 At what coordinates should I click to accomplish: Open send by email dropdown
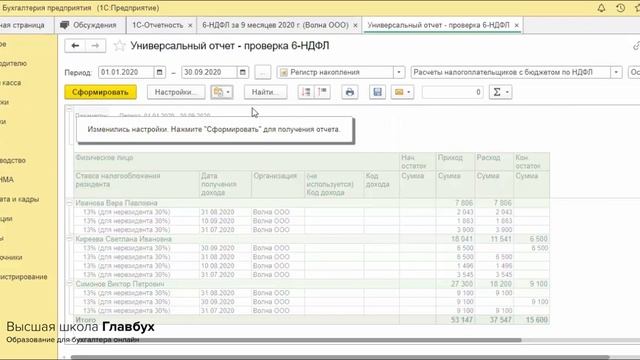point(402,92)
